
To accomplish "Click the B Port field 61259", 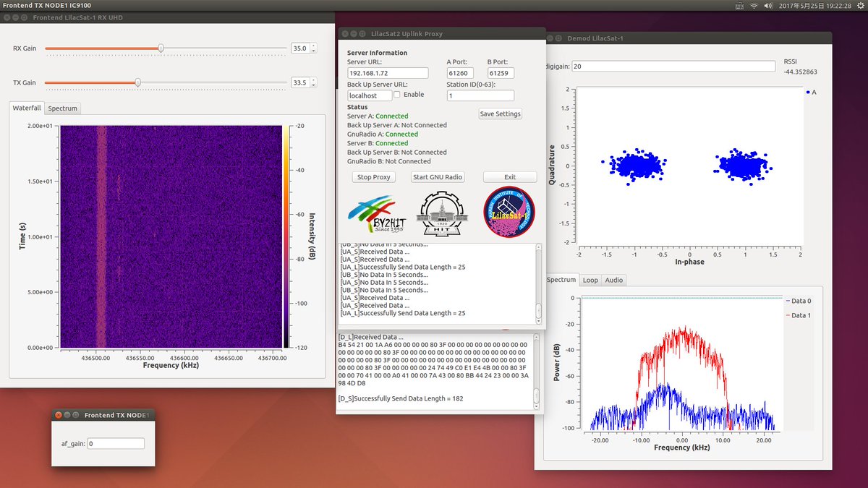I will pos(501,73).
